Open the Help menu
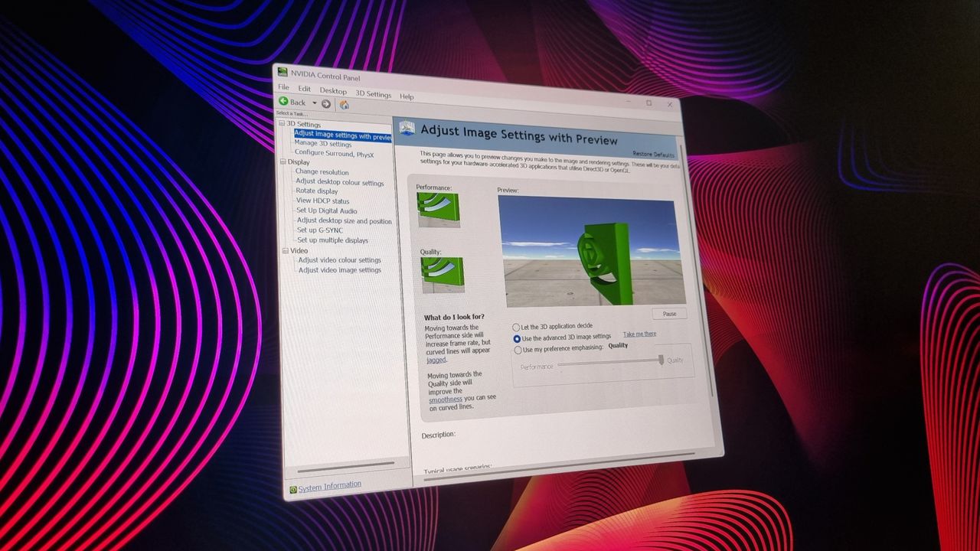This screenshot has width=980, height=551. [x=407, y=96]
